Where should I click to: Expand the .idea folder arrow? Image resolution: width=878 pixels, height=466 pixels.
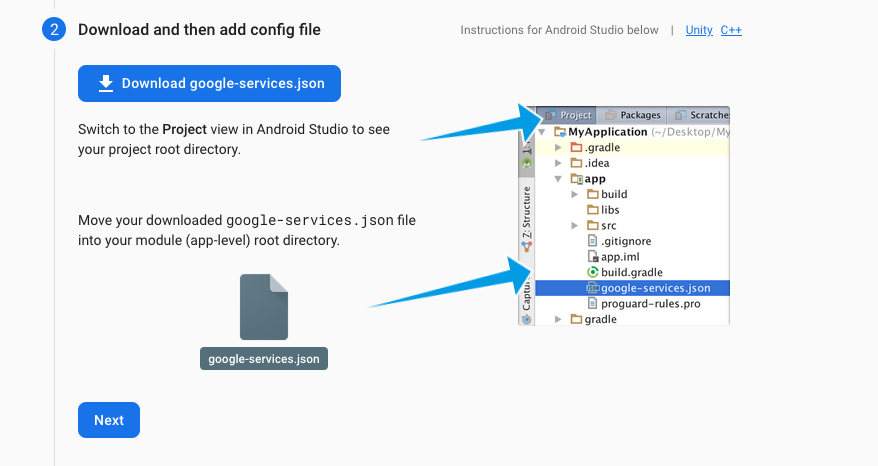pyautogui.click(x=558, y=163)
